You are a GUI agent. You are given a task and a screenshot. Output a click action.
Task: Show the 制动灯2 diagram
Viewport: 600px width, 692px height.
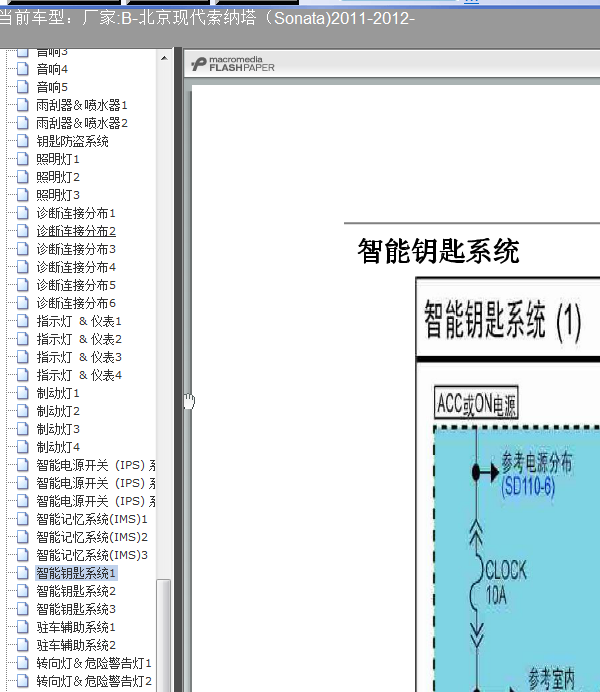coord(58,411)
